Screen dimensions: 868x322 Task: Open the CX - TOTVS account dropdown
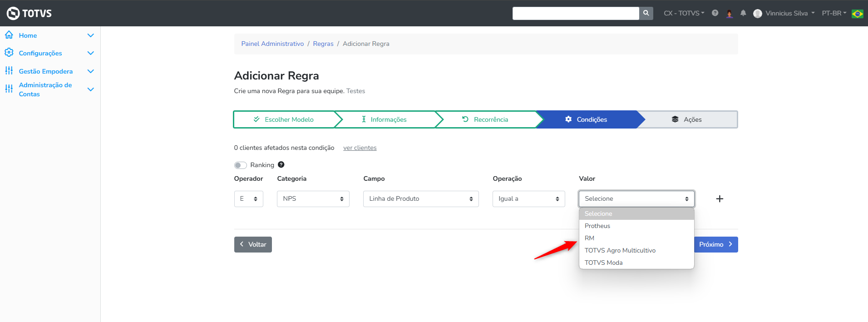pos(684,13)
